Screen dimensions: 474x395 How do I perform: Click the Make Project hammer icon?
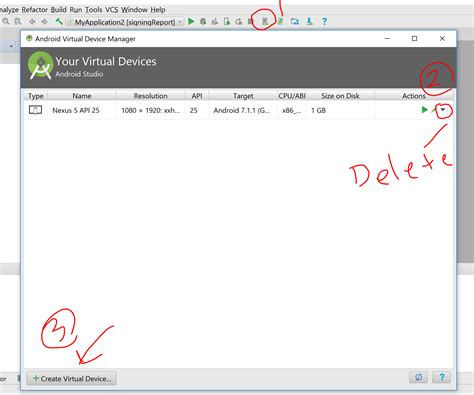(x=59, y=22)
